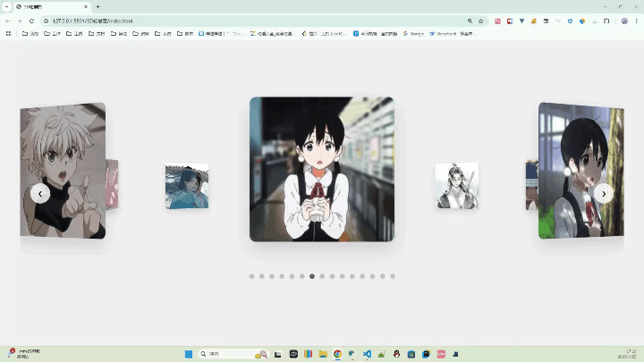Click the previous slide arrow button
The width and height of the screenshot is (644, 362).
coord(40,193)
